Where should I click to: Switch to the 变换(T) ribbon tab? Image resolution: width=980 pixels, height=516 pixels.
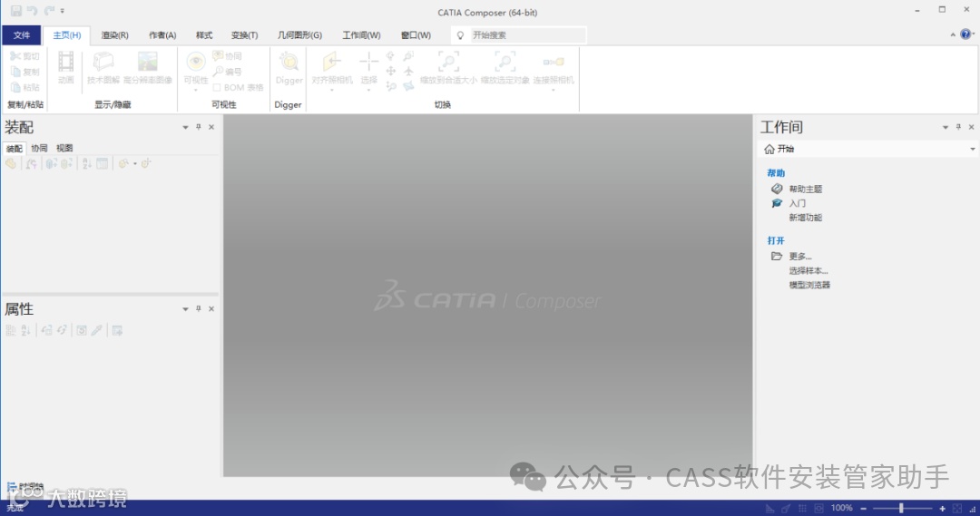click(244, 35)
